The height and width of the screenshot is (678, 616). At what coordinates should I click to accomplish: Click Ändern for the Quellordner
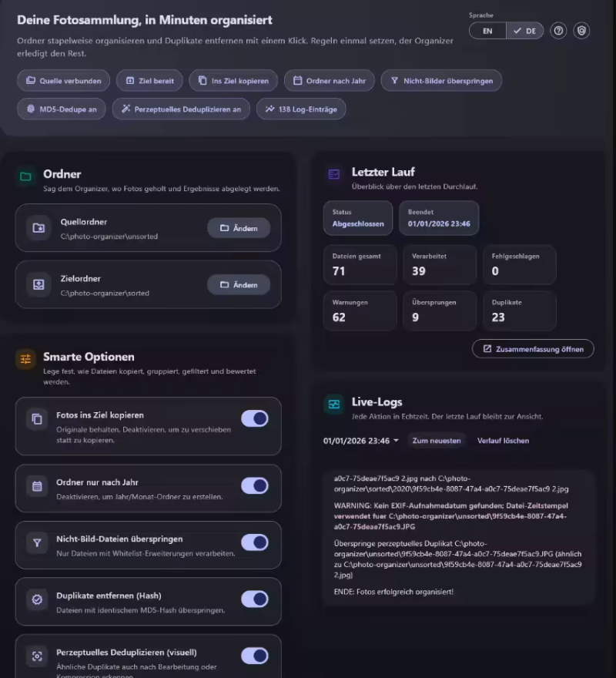click(239, 228)
